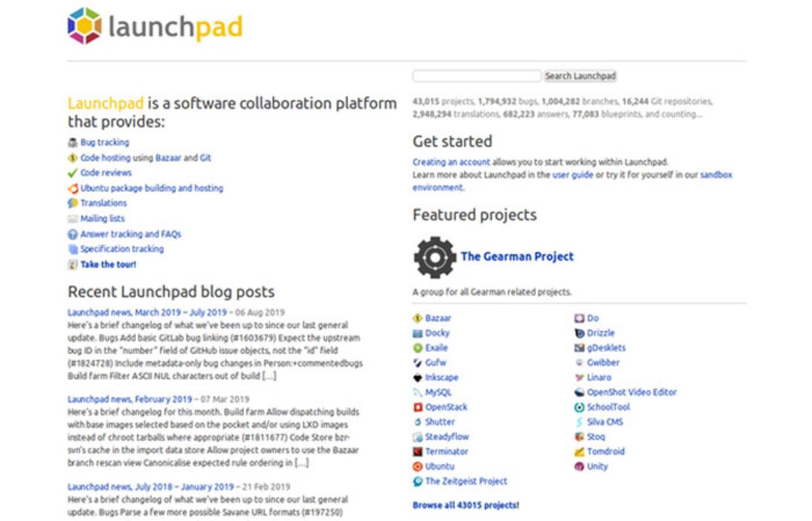Open The Gearman Project link
Screen dimensions: 812x521
(517, 256)
